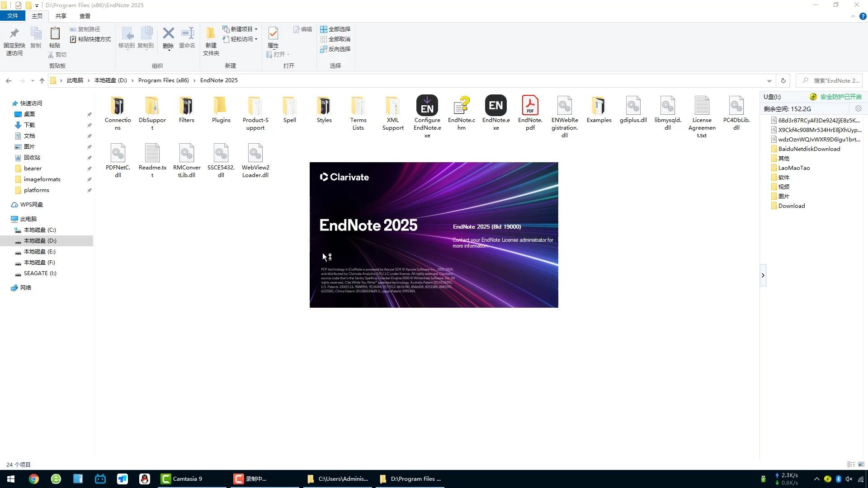Screen dimensions: 868x488
Task: Expand the collapsed right side panel chevron
Action: pos(763,275)
